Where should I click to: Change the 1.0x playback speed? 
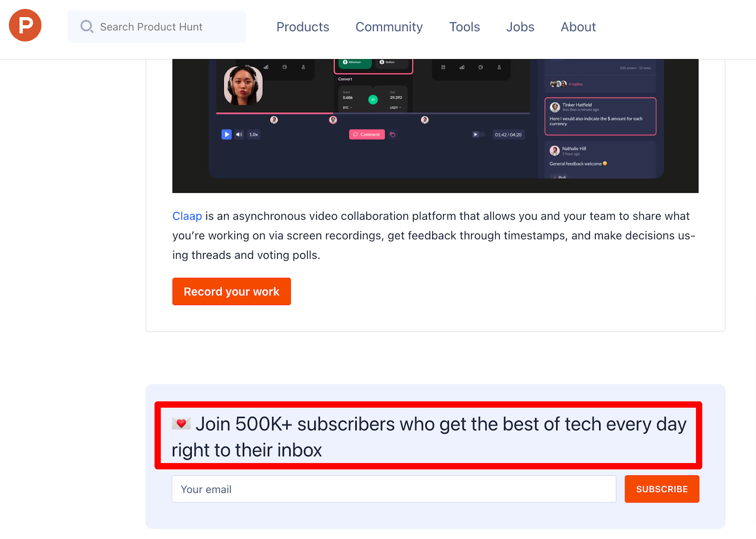tap(254, 135)
